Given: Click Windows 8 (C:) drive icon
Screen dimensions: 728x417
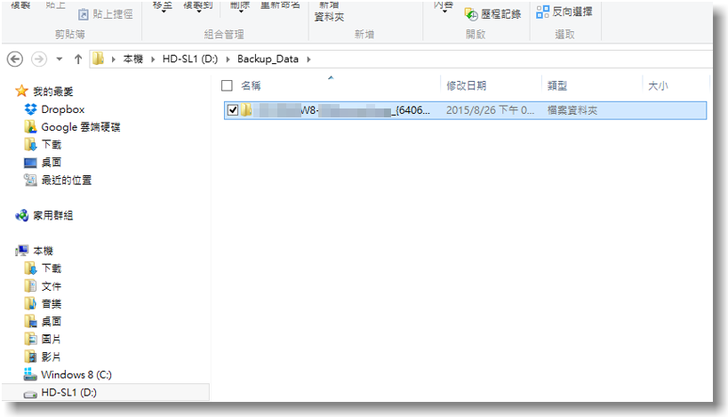Looking at the screenshot, I should click(x=30, y=374).
